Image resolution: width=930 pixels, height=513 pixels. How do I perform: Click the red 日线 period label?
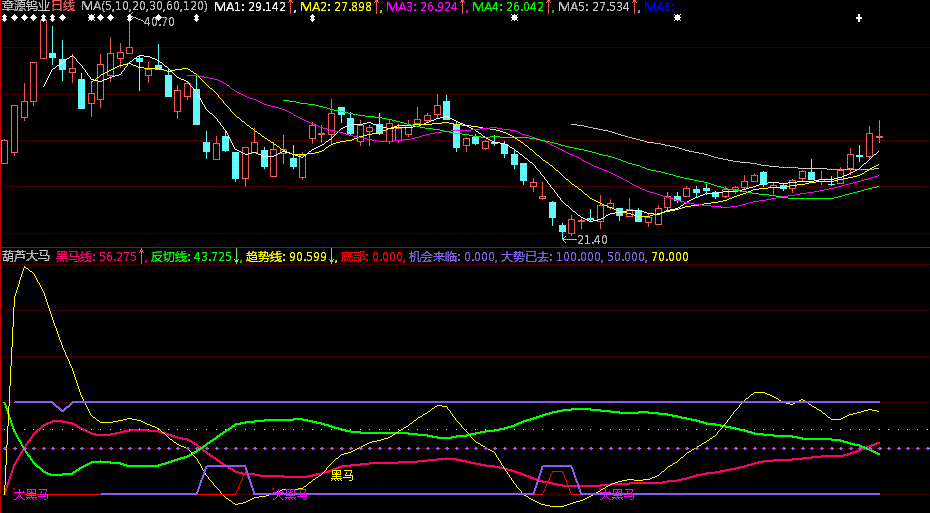[62, 7]
